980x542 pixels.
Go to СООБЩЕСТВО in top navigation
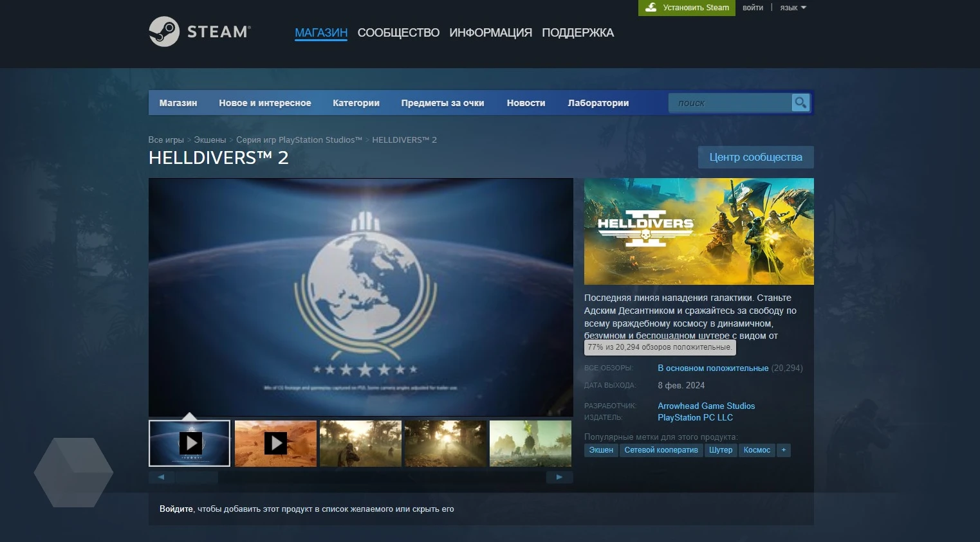398,33
